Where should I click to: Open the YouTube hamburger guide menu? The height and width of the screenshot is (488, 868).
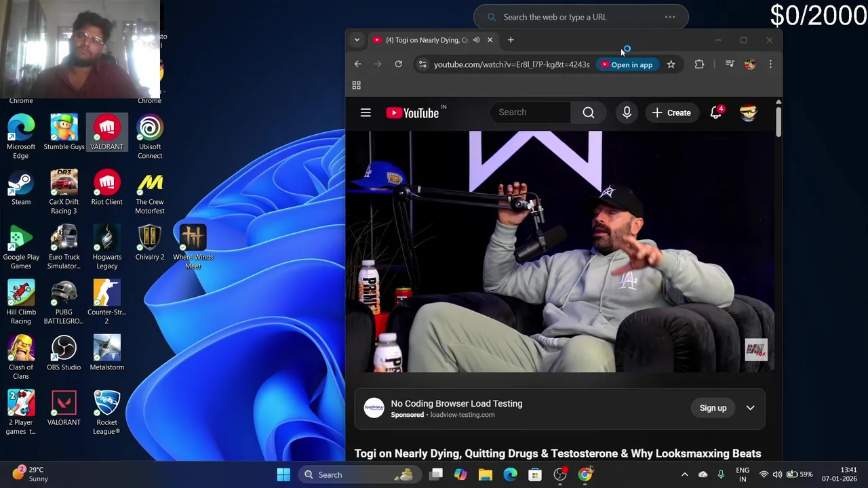[x=366, y=113]
